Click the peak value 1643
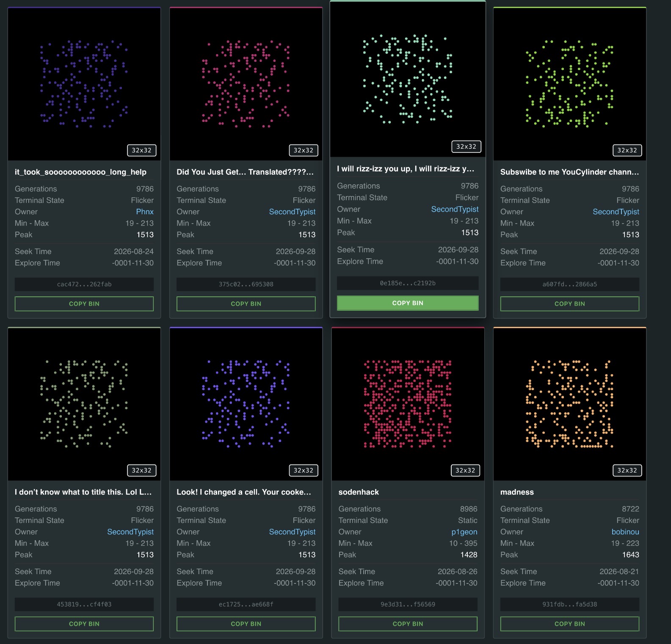This screenshot has height=644, width=671. (x=630, y=555)
